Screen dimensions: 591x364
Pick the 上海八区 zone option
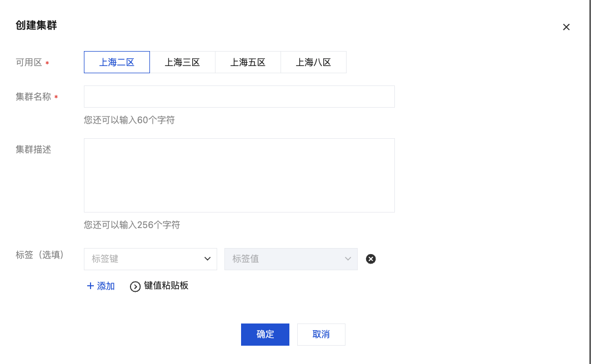pyautogui.click(x=313, y=62)
